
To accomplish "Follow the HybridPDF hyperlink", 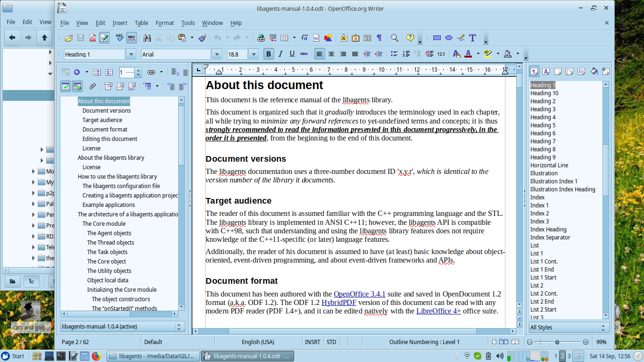I will (x=339, y=302).
